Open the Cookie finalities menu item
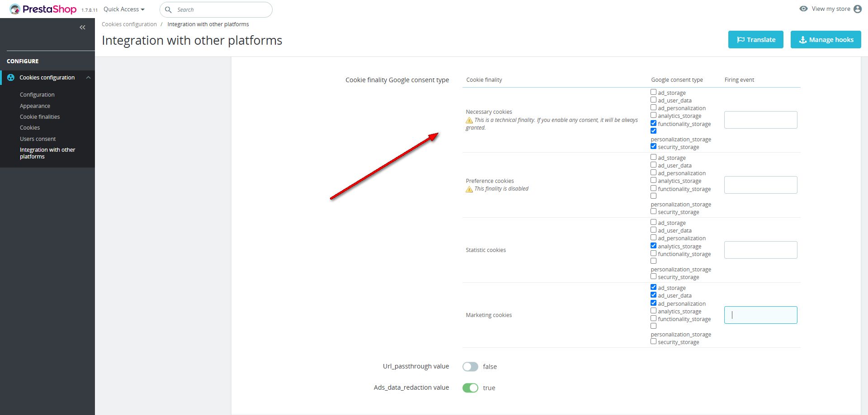 pos(40,117)
